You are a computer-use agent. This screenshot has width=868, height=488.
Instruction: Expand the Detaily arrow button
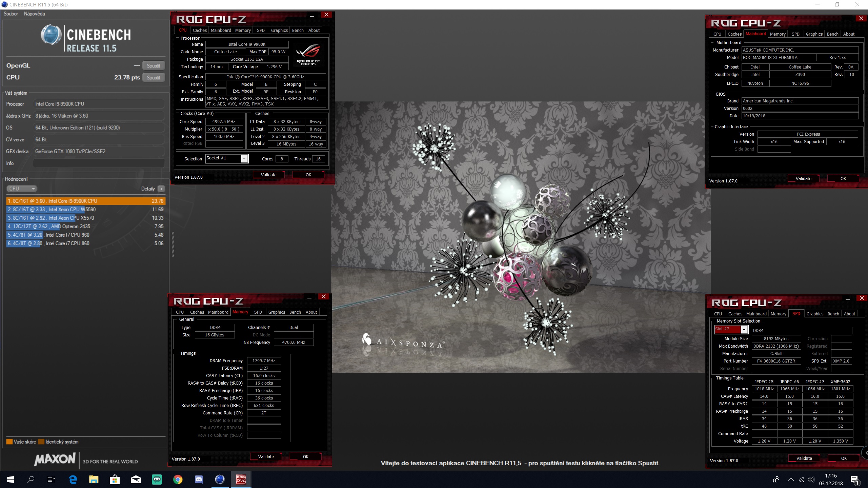(161, 189)
